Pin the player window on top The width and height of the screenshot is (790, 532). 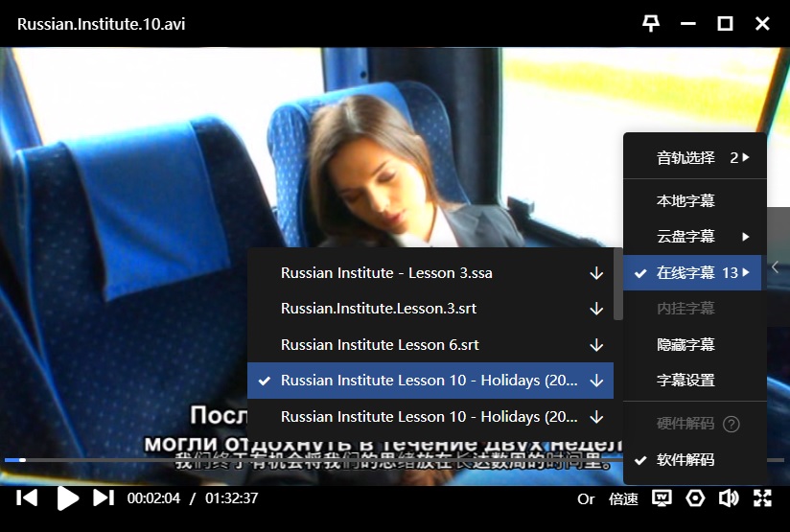click(651, 23)
